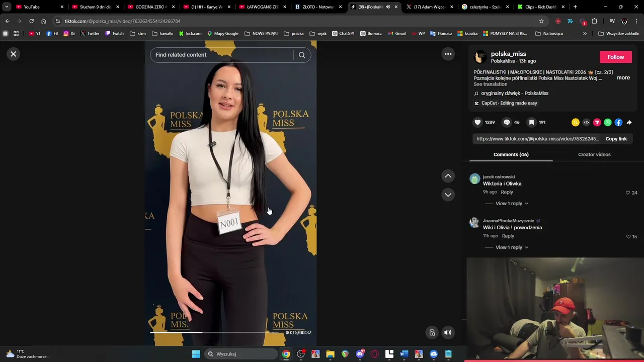Like the video with the heart icon

[477, 122]
